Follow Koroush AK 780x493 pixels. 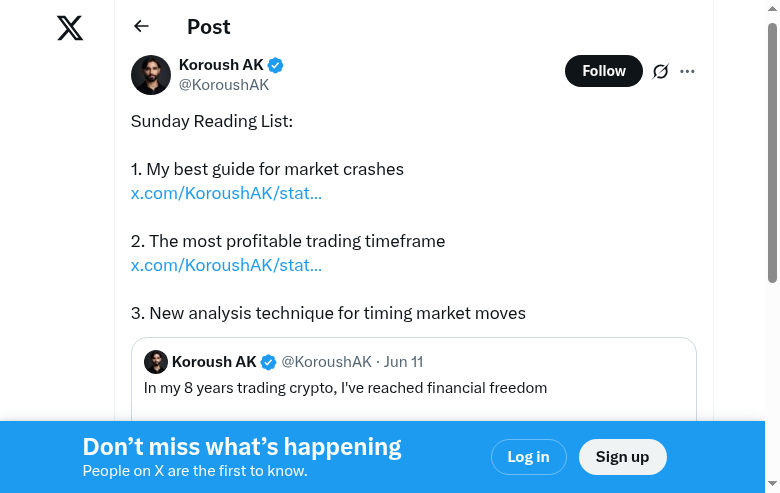click(603, 71)
